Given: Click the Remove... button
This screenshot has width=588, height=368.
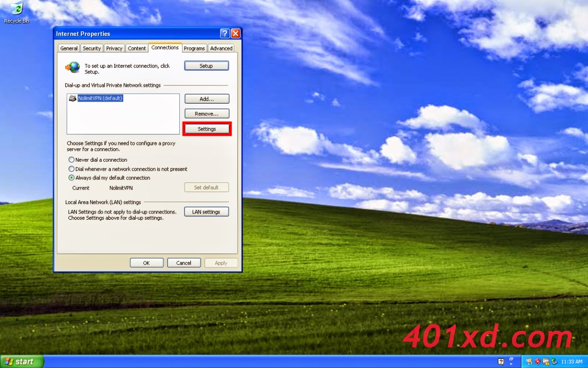Looking at the screenshot, I should coord(207,114).
